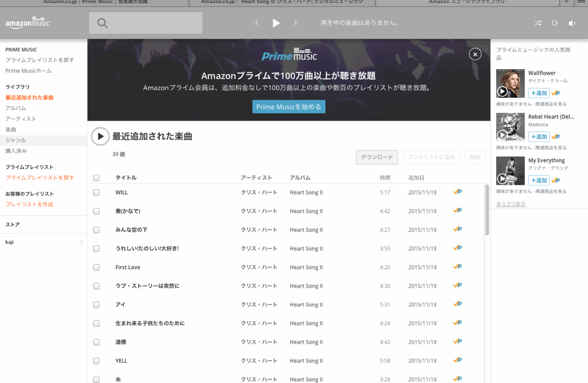This screenshot has width=588, height=383.
Task: Toggle repeat playback
Action: coord(555,23)
